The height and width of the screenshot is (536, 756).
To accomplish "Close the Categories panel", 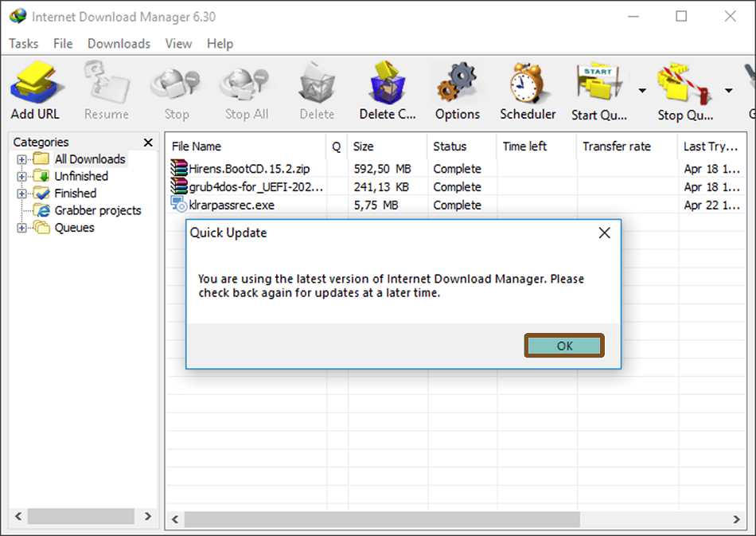I will 148,142.
